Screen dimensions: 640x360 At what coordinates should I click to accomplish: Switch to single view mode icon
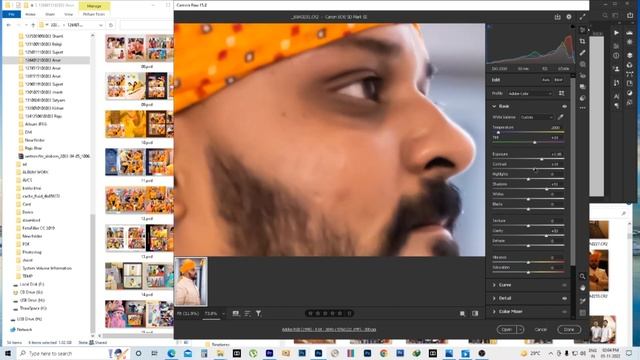coord(462,313)
